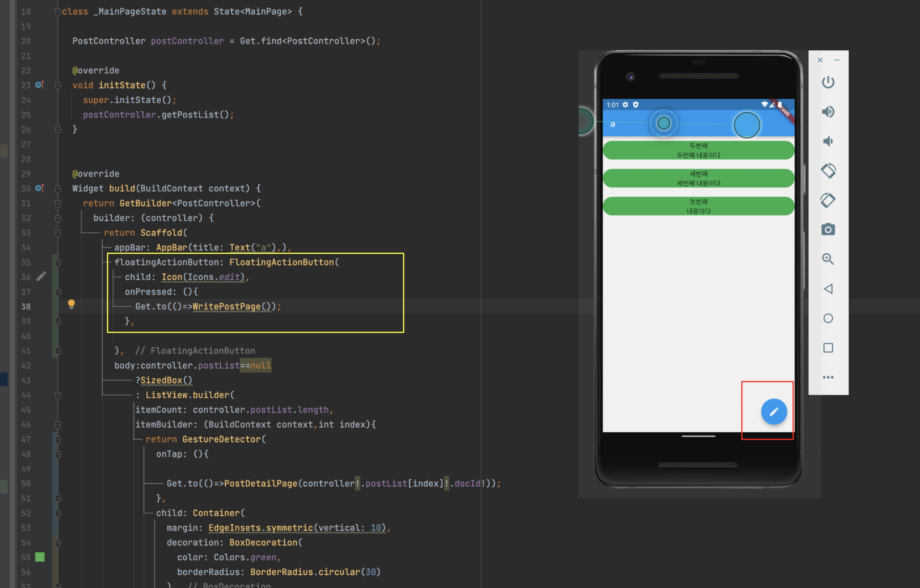Click override gutter icon on line 23
This screenshot has height=588, width=920.
(x=40, y=85)
